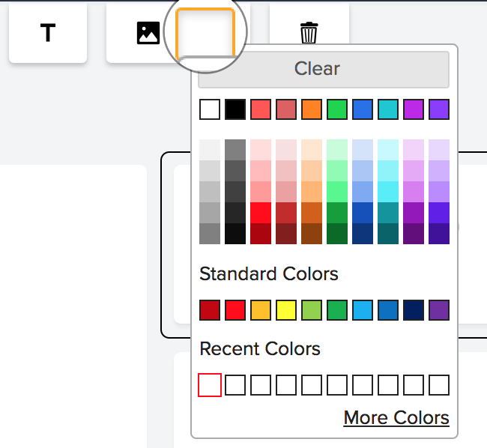The width and height of the screenshot is (487, 448).
Task: Select the lightest gray tint under white
Action: [210, 150]
